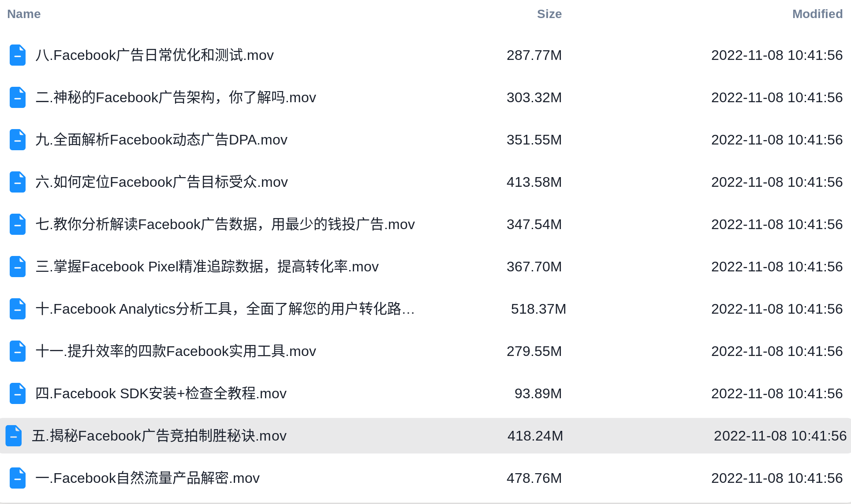
Task: Click the file icon of 十一.提升效率的四款Facebook实用工具.mov
Action: 18,351
